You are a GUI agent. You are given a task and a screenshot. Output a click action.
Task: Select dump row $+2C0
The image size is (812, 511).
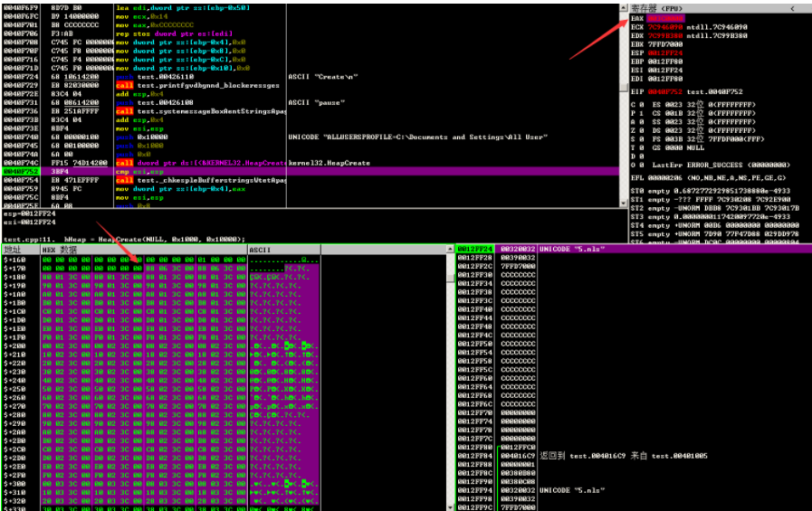[x=161, y=449]
